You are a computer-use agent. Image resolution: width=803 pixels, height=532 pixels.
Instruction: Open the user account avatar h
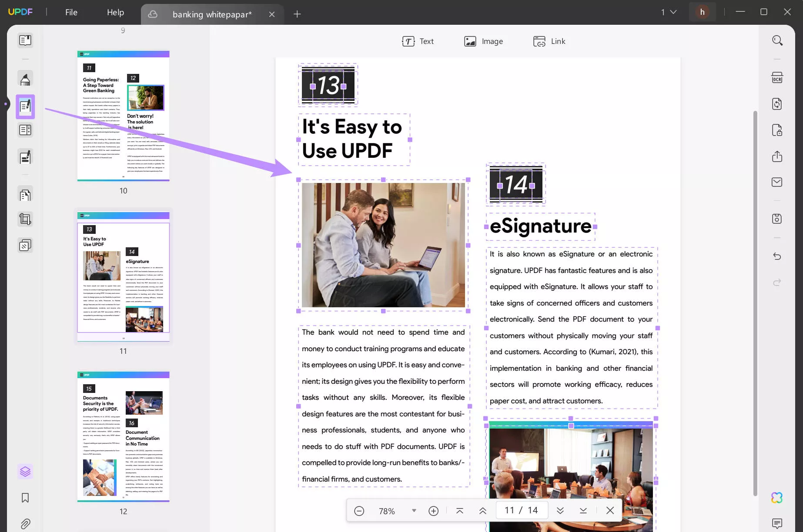coord(702,12)
